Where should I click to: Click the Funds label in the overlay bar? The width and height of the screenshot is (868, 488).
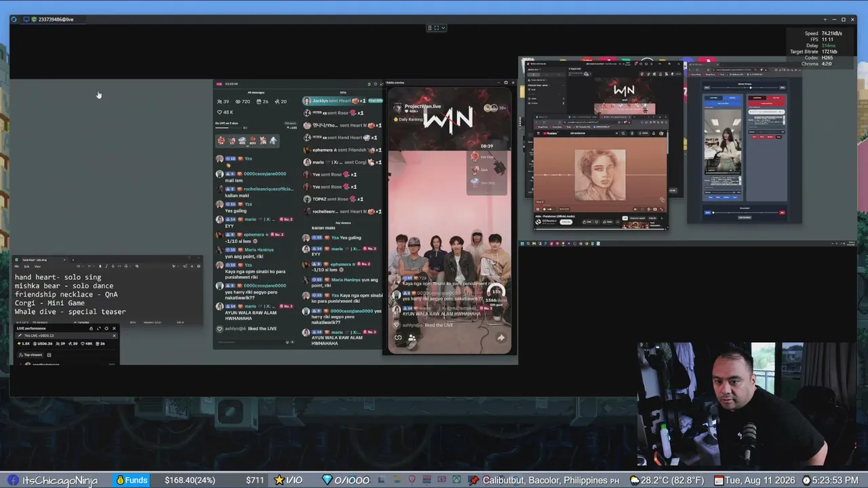click(132, 481)
